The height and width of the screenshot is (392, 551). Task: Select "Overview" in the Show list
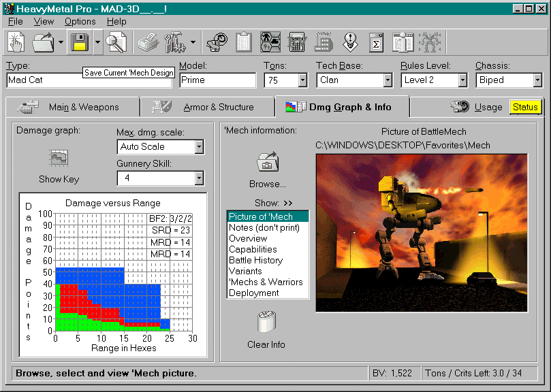268,238
